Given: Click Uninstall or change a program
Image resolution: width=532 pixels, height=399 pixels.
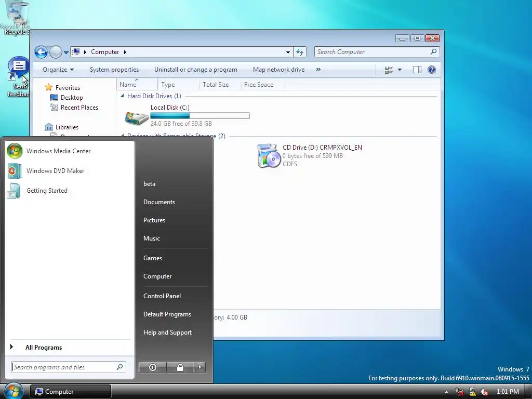Looking at the screenshot, I should point(196,70).
